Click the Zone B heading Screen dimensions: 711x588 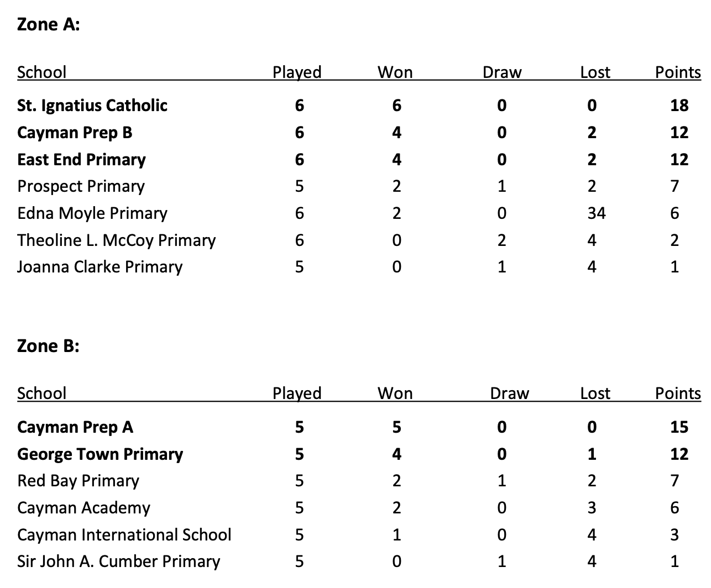coord(49,346)
